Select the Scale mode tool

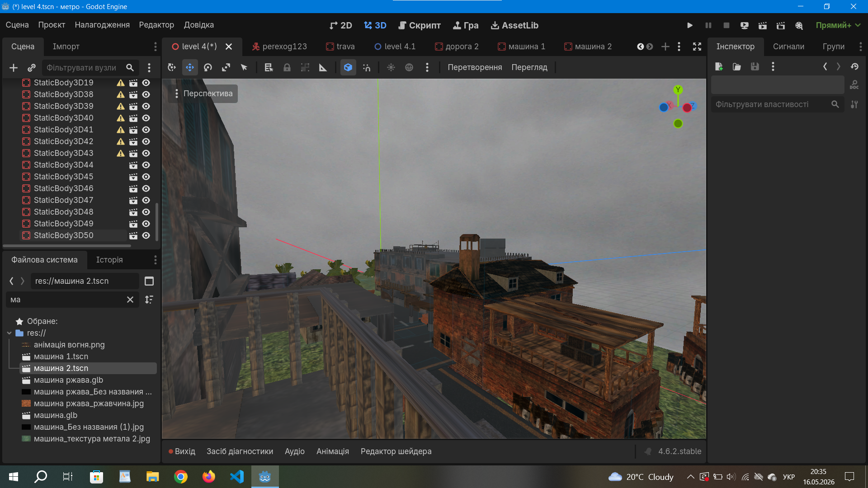pos(226,67)
